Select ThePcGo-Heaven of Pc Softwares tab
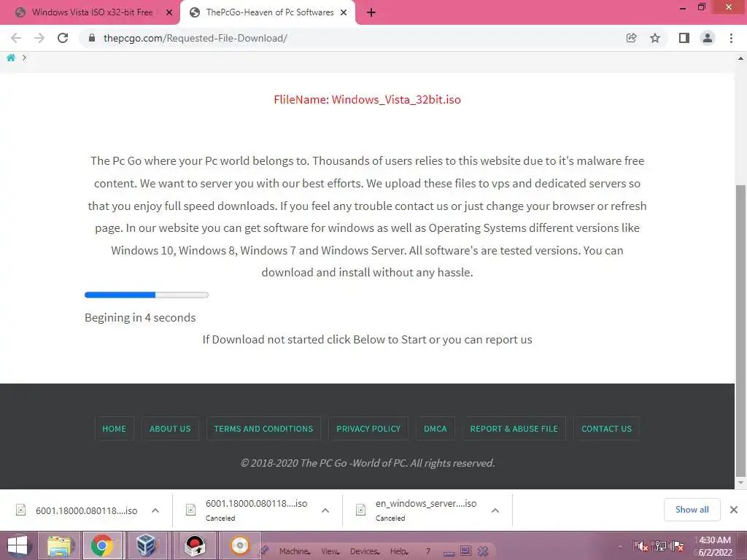The width and height of the screenshot is (747, 560). pyautogui.click(x=270, y=12)
